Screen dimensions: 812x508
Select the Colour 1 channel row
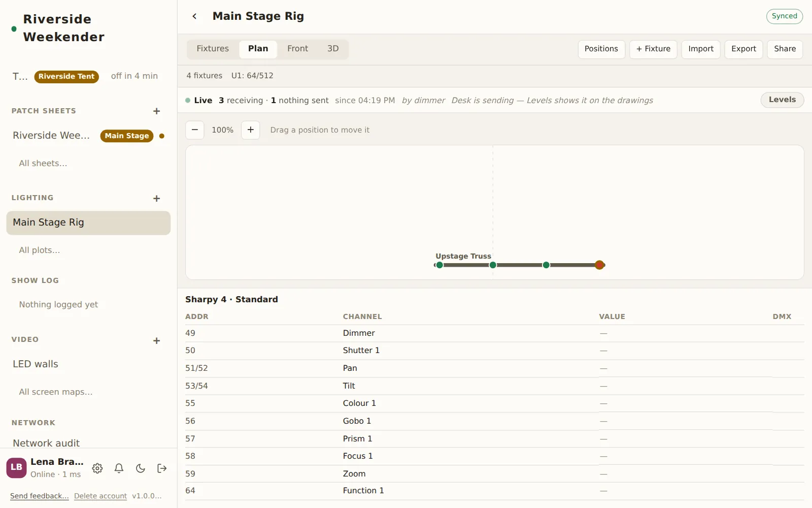[x=495, y=403]
